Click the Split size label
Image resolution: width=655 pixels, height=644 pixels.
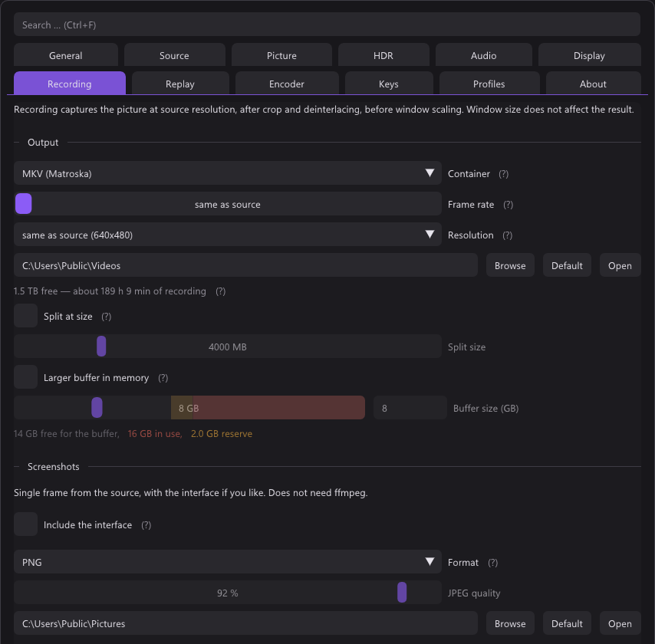[x=466, y=347]
